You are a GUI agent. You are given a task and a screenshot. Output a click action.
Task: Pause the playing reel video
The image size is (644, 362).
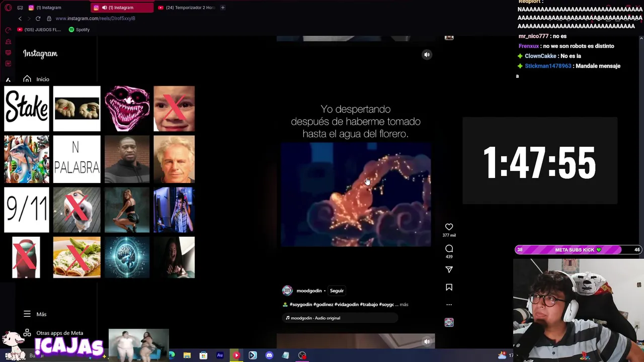coord(356,195)
